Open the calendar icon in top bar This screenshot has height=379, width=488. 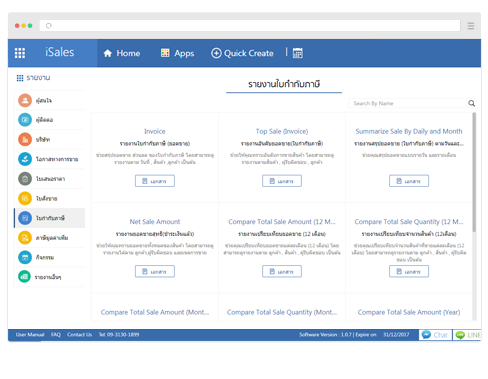point(298,53)
